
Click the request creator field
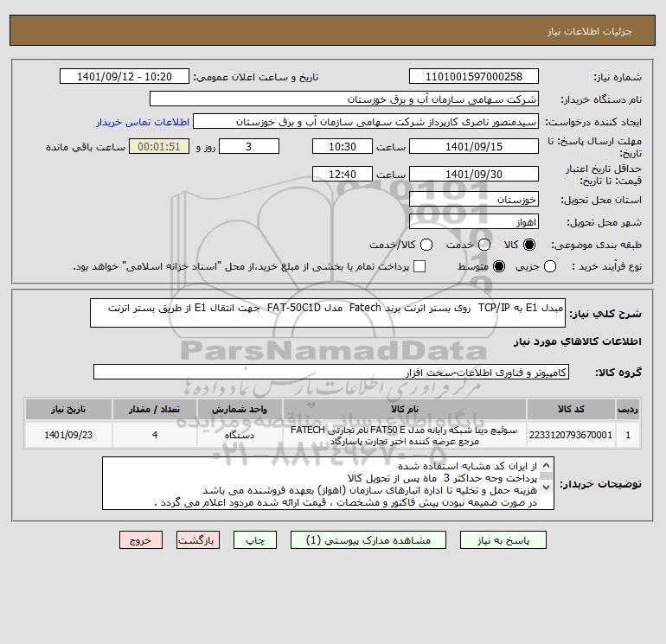click(x=366, y=122)
